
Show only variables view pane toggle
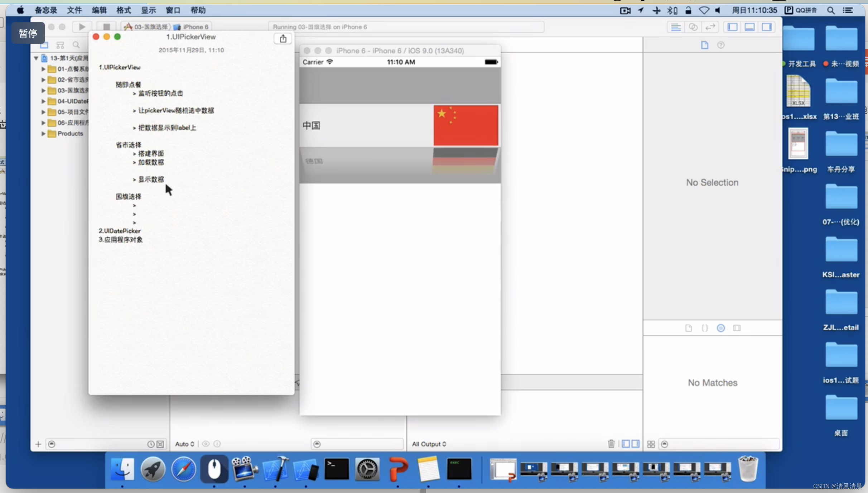(x=626, y=444)
